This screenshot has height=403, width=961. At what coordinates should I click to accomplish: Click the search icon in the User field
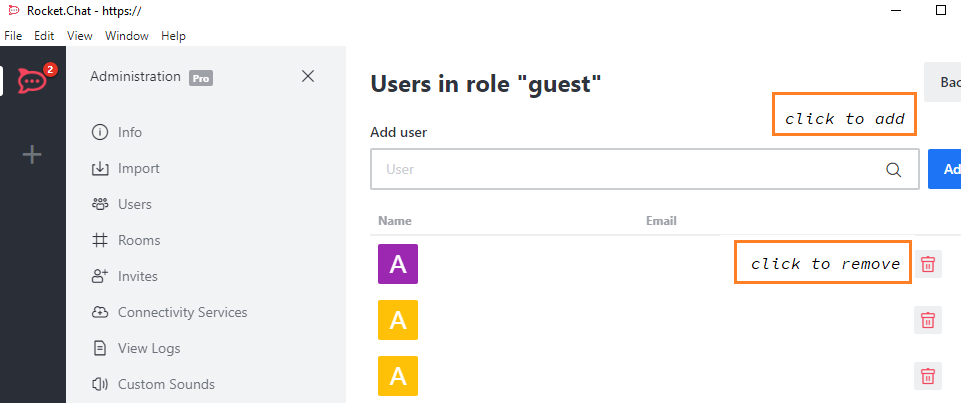coord(894,169)
